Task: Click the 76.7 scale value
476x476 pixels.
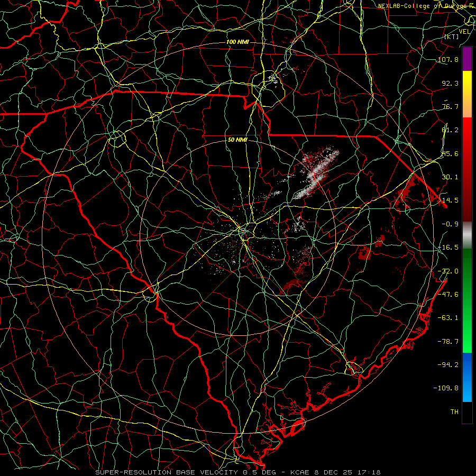Action: [x=450, y=106]
